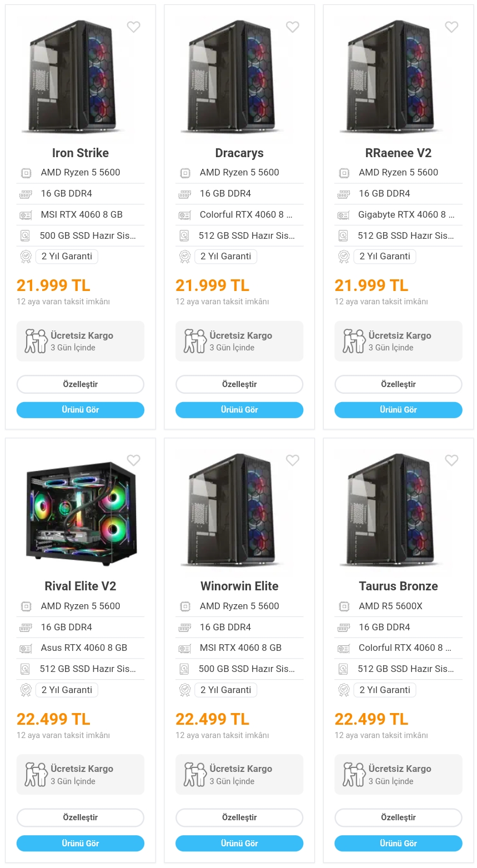Viewport: 477px width, 868px height.
Task: Click the SSD storage icon on Rival Elite V2
Action: 26,669
